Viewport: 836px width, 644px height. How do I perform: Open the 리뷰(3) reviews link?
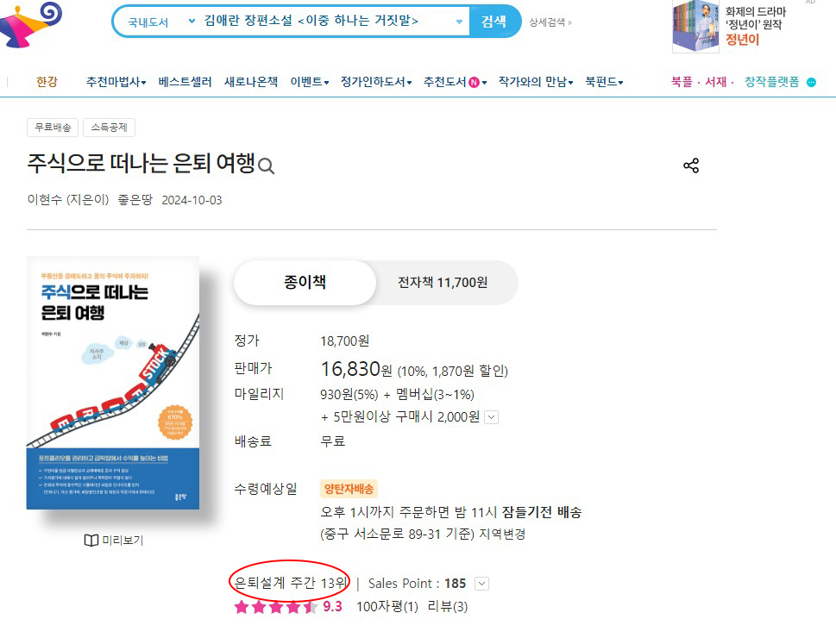click(x=447, y=607)
